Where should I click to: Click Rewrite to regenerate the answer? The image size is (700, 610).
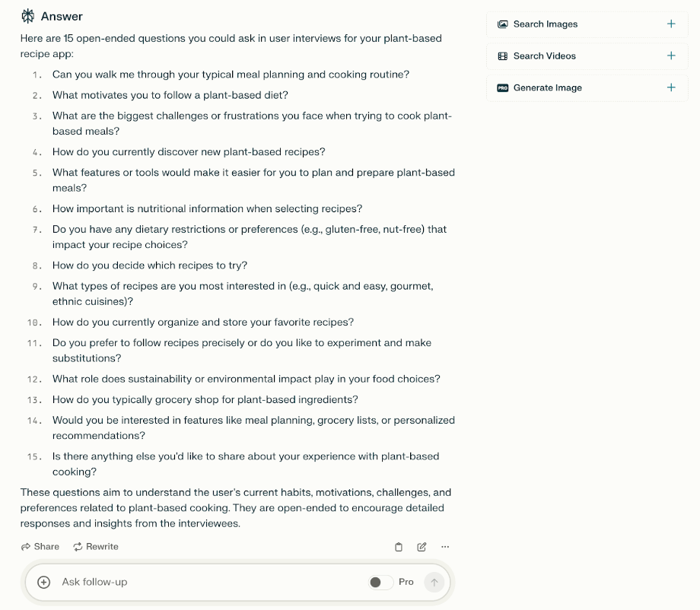pos(95,546)
